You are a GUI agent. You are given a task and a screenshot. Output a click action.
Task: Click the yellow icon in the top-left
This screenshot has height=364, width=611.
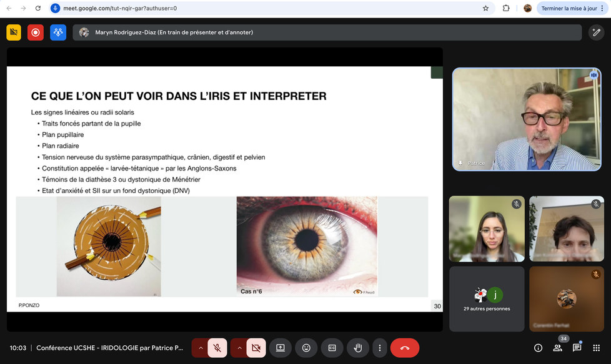click(14, 32)
